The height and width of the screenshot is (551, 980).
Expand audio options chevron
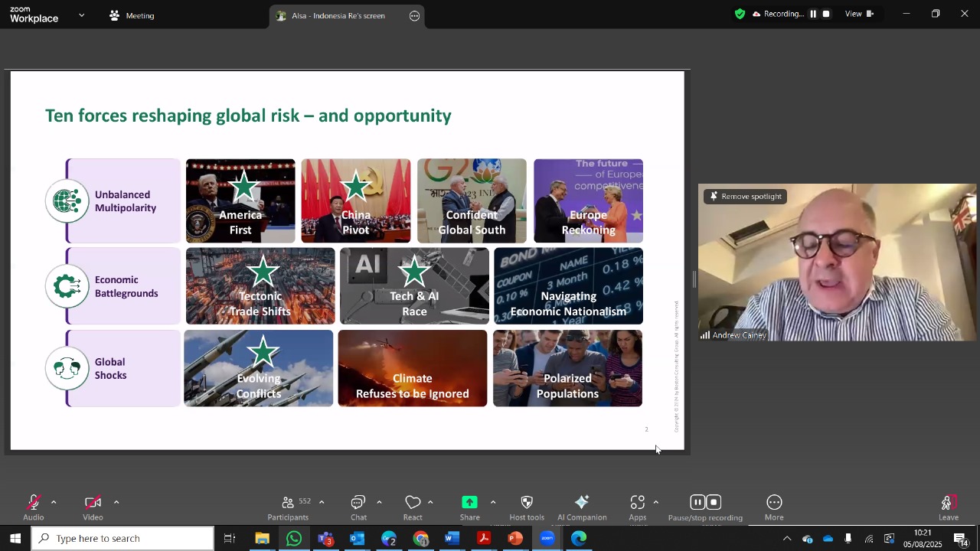54,502
